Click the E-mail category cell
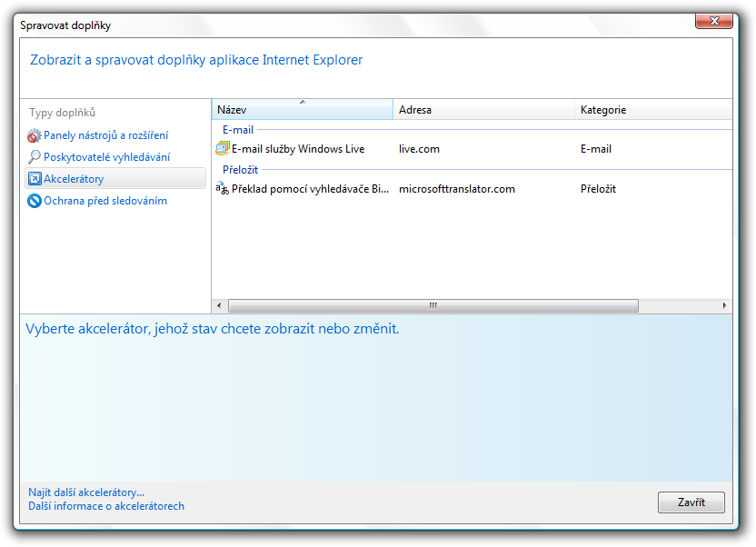 click(x=595, y=149)
